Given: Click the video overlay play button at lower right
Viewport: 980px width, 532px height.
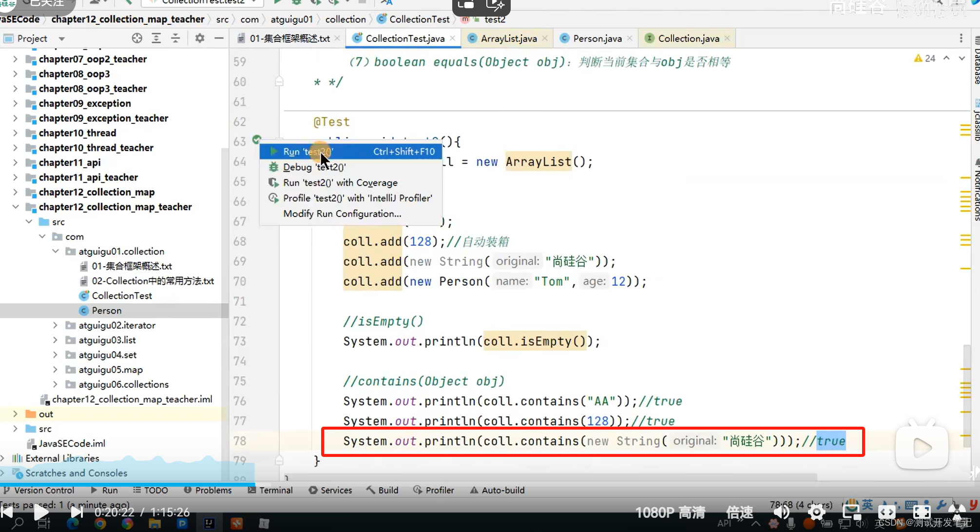Looking at the screenshot, I should [x=922, y=448].
